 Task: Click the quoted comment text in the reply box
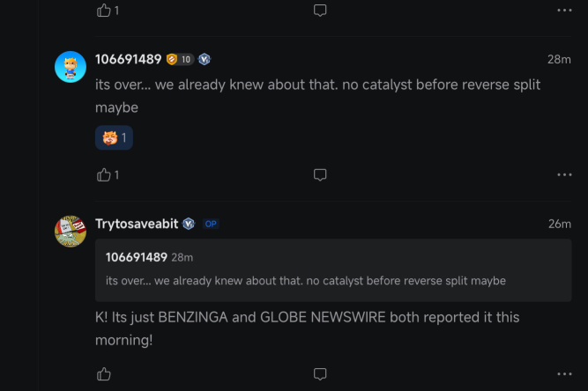click(x=305, y=281)
